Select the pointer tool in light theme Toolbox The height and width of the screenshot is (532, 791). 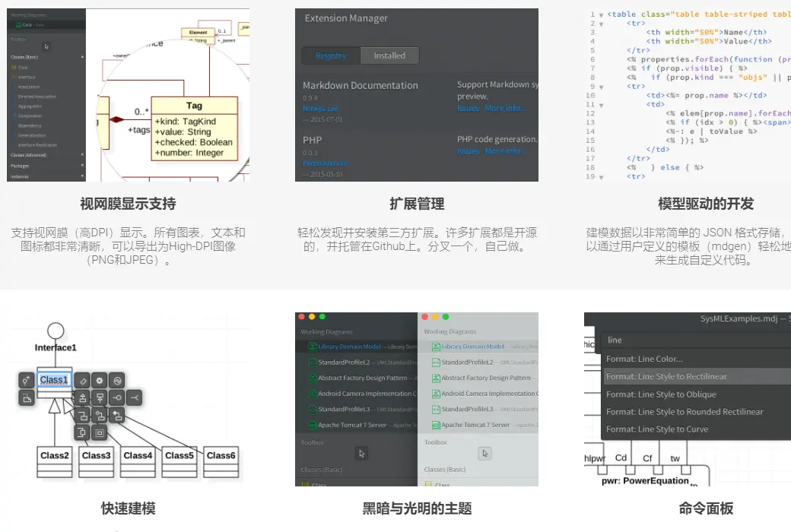tap(484, 453)
